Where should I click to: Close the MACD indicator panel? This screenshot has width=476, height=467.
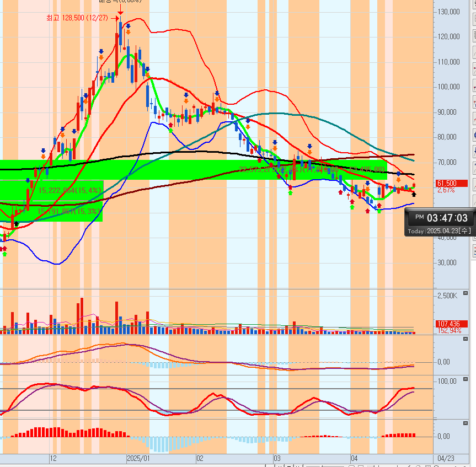pyautogui.click(x=466, y=339)
